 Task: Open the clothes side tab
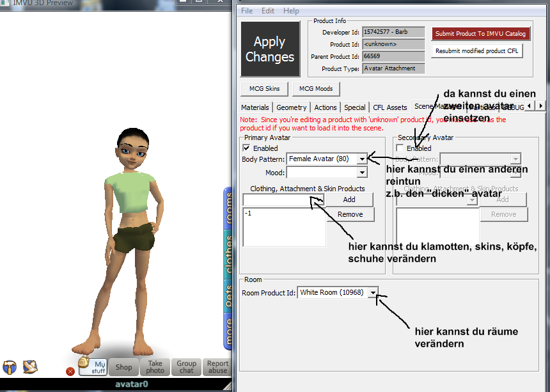[228, 255]
